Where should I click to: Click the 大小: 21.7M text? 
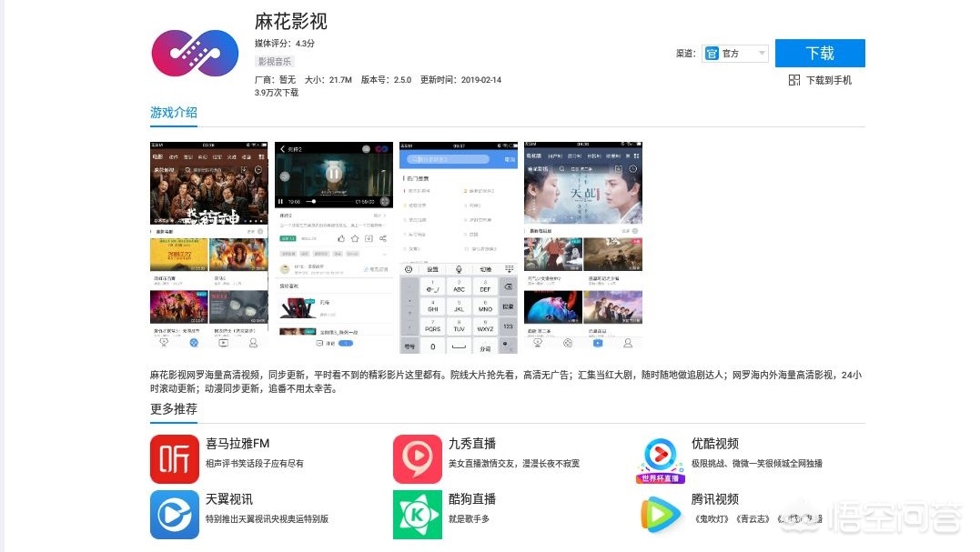click(x=328, y=80)
